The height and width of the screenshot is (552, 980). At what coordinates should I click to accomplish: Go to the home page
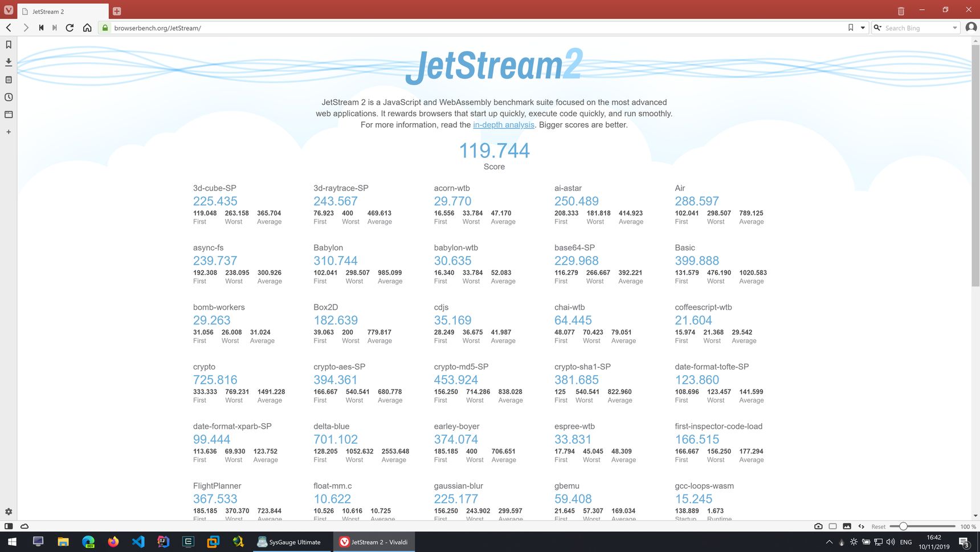87,27
